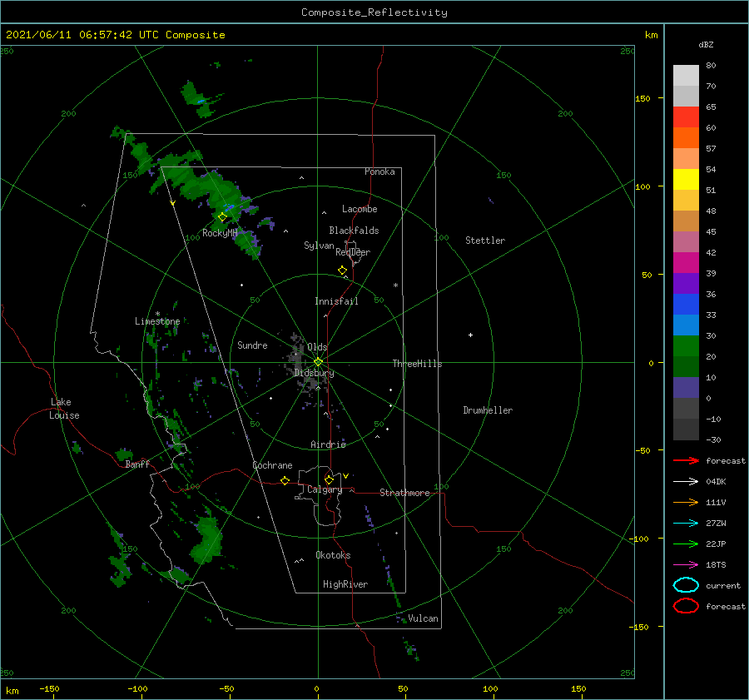
Task: Click the red forecast arrow in legend
Action: [686, 460]
